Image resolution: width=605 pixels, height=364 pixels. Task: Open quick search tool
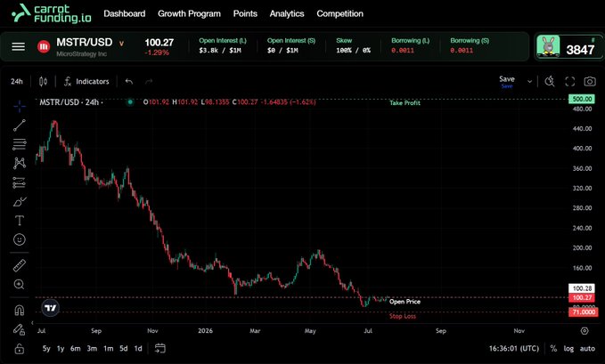click(550, 81)
